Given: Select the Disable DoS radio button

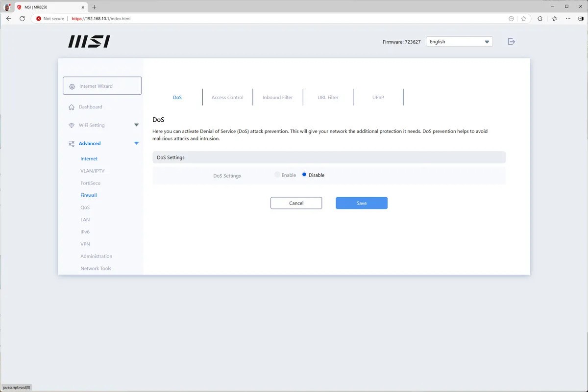Looking at the screenshot, I should 304,175.
